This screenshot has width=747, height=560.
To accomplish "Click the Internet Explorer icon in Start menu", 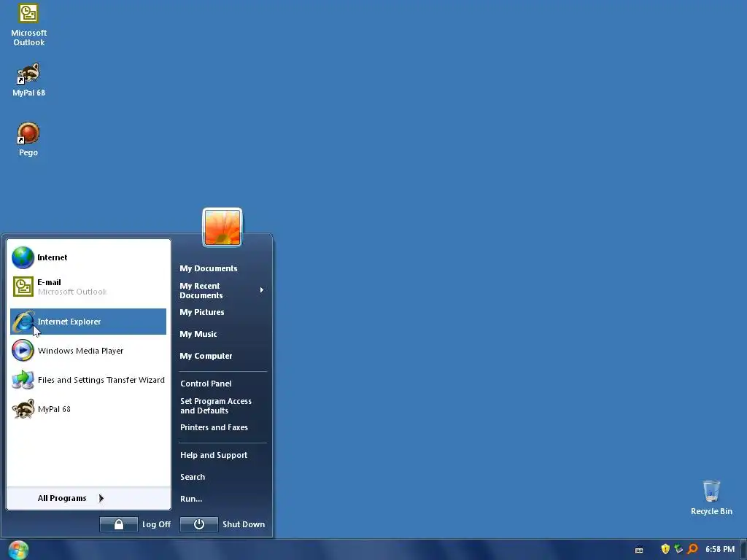I will click(23, 322).
